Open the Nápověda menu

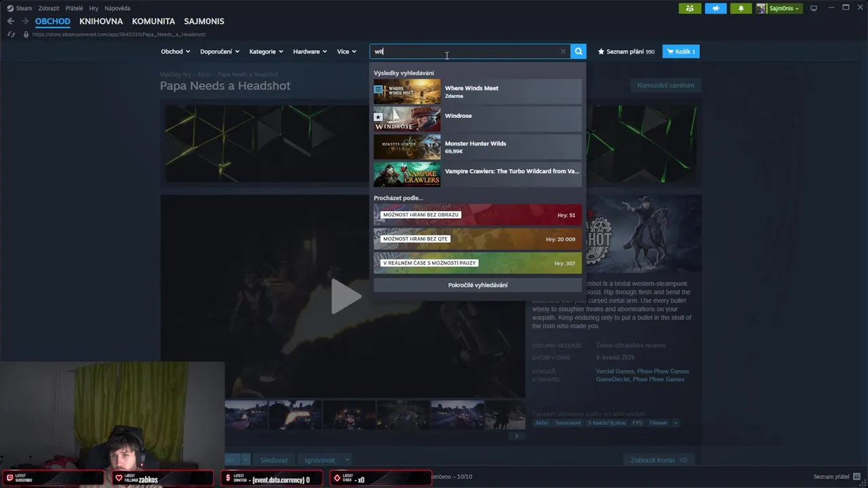click(x=117, y=8)
